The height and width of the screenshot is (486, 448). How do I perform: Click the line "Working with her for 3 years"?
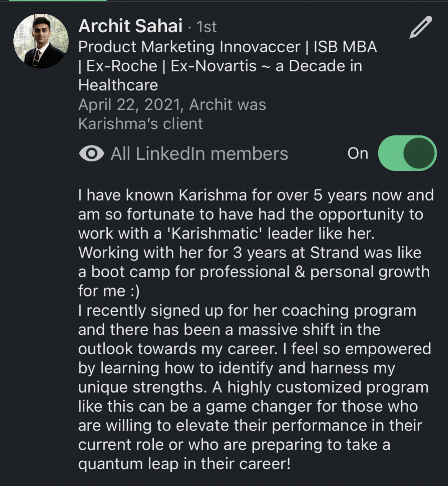point(249,252)
